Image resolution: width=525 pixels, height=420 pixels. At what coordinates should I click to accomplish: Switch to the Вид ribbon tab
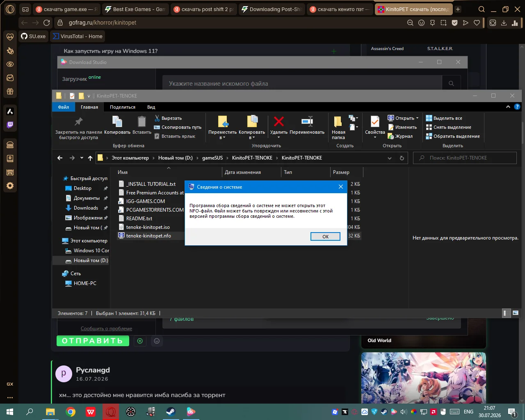pos(151,107)
